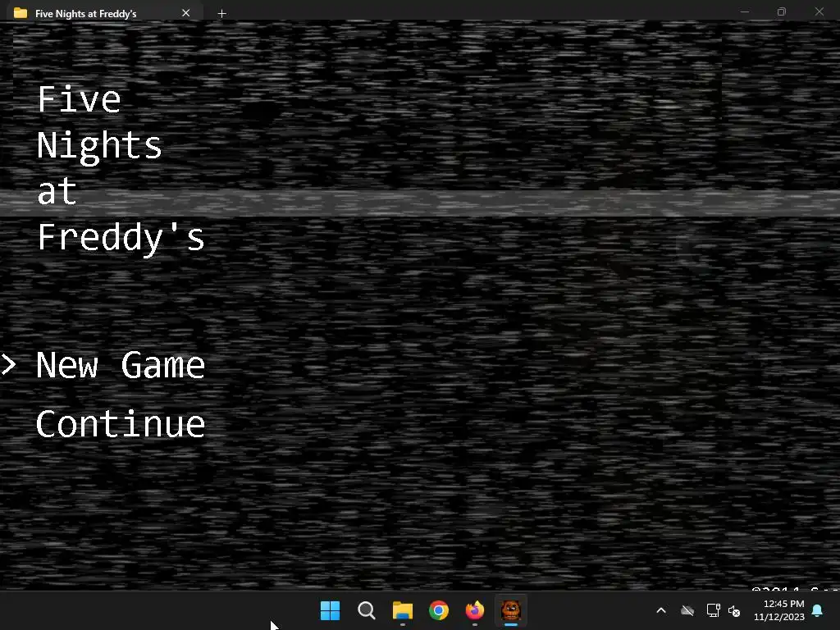
Task: Click the cloud sync tray icon
Action: (687, 610)
